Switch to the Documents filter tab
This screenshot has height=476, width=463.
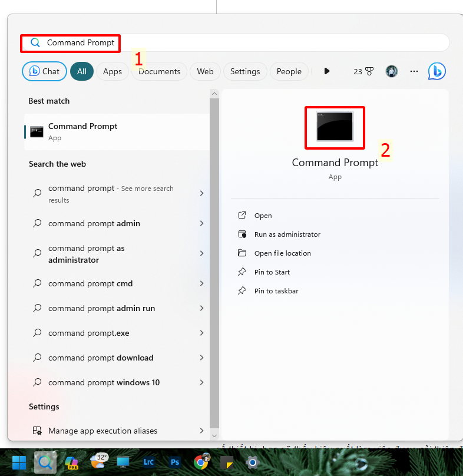[160, 71]
